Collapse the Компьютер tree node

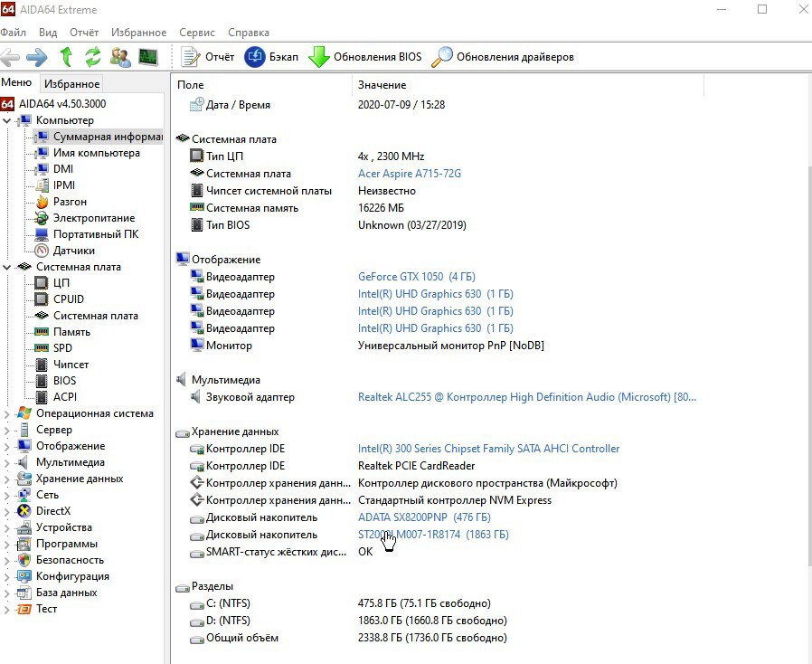point(6,120)
